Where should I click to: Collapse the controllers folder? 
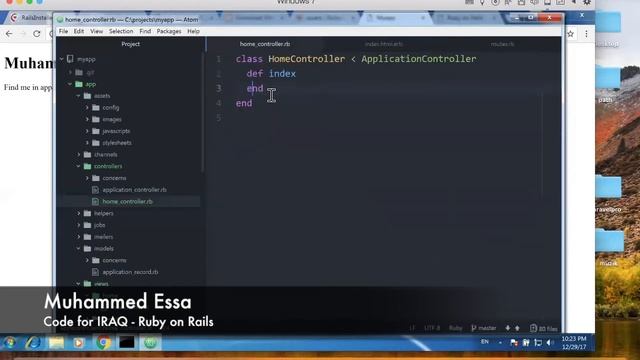pos(78,167)
